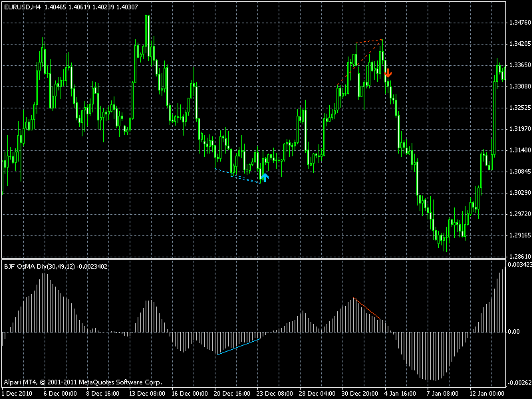This screenshot has width=532, height=399.
Task: Click the blue up arrow buy signal
Action: (265, 178)
